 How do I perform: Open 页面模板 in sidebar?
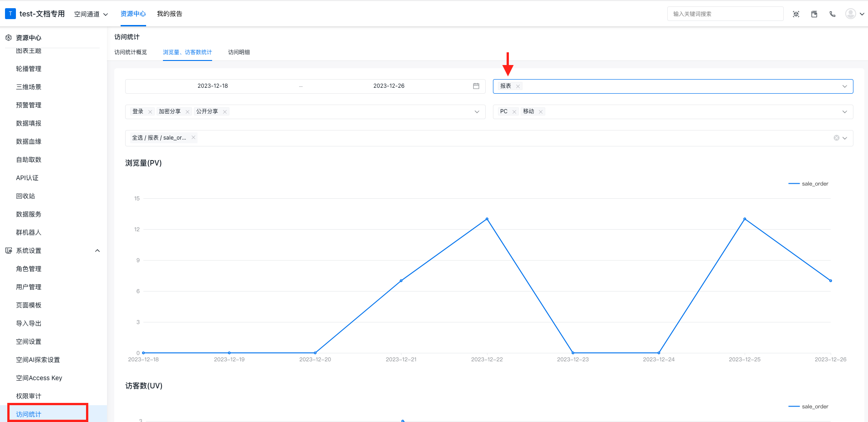tap(29, 305)
